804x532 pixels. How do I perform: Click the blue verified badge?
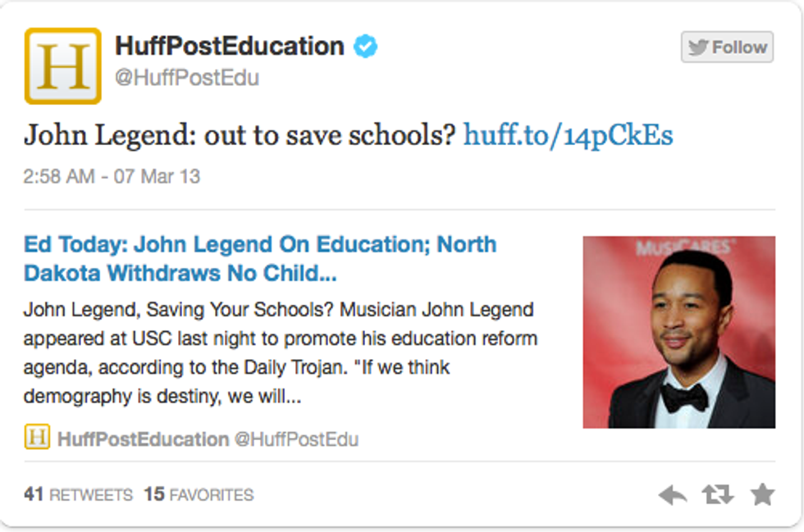click(x=365, y=47)
